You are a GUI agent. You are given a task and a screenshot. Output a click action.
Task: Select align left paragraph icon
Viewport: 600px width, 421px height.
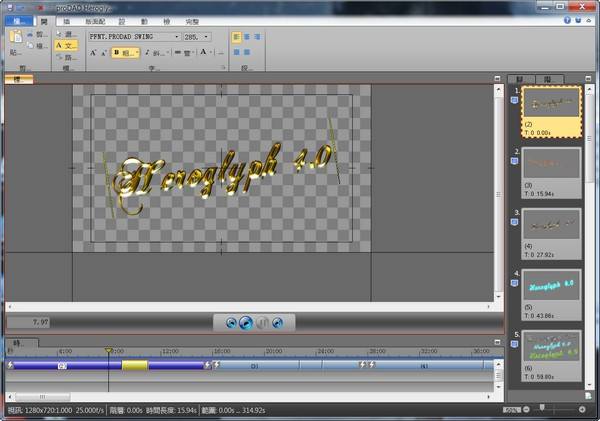point(238,36)
